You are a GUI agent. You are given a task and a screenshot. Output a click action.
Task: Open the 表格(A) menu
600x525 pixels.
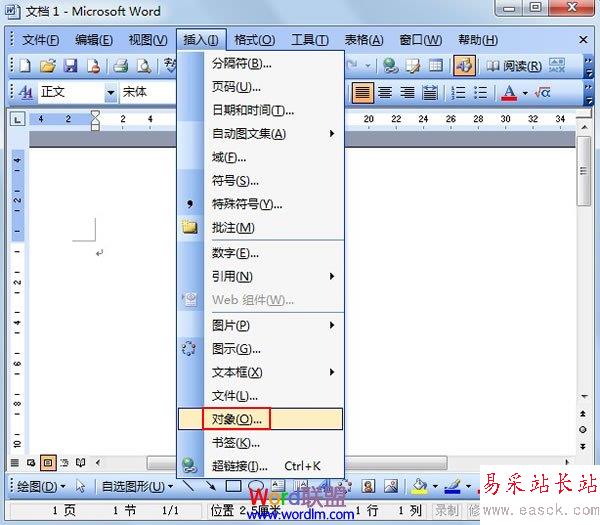click(x=364, y=40)
